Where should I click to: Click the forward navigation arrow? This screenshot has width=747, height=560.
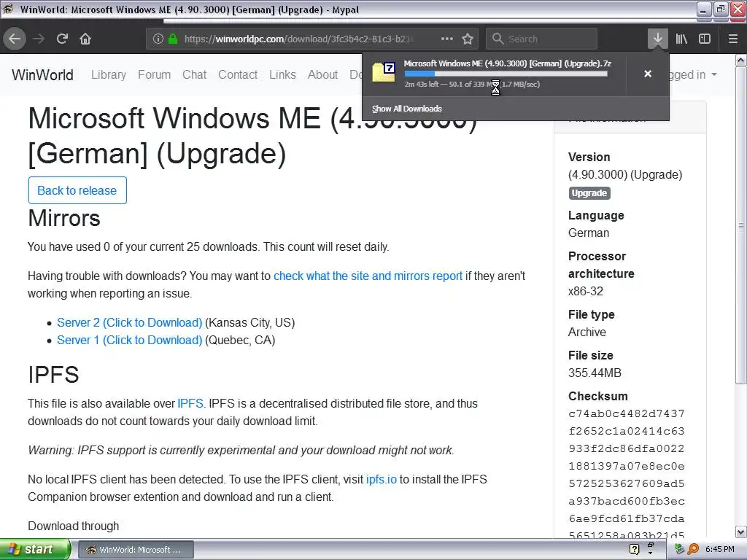coord(39,39)
